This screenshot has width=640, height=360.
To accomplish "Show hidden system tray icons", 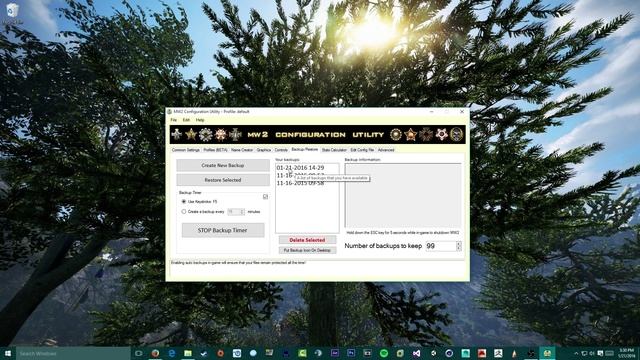I will tap(576, 353).
